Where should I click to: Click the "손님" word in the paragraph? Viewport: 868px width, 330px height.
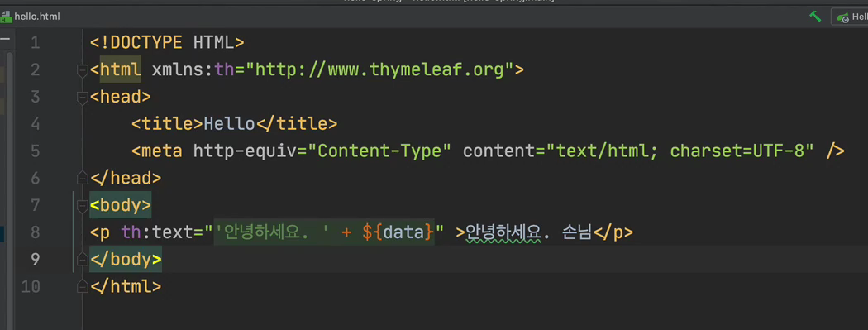(576, 232)
